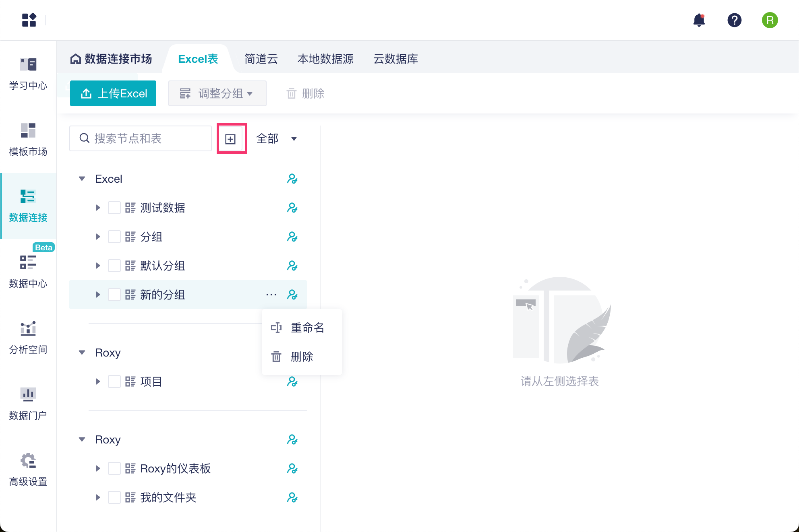Open the 模板市场 sidebar section
Viewport: 799px width, 532px height.
(x=28, y=139)
